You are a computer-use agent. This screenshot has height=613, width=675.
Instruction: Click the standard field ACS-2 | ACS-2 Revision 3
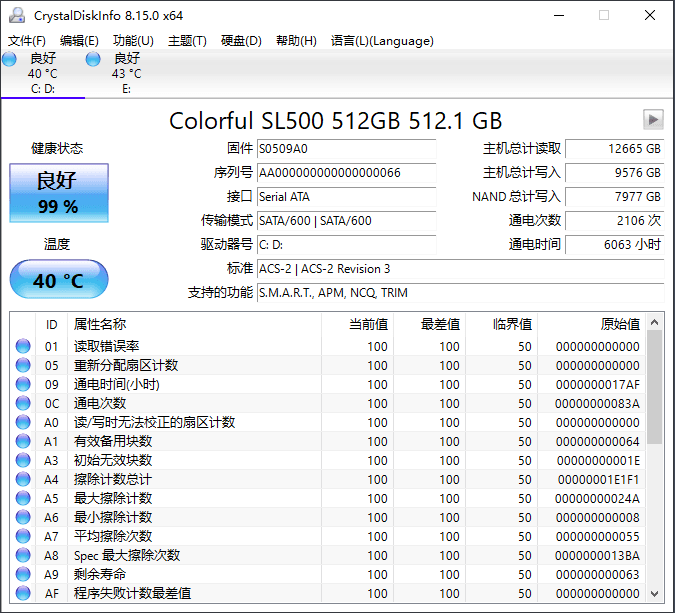pos(461,269)
